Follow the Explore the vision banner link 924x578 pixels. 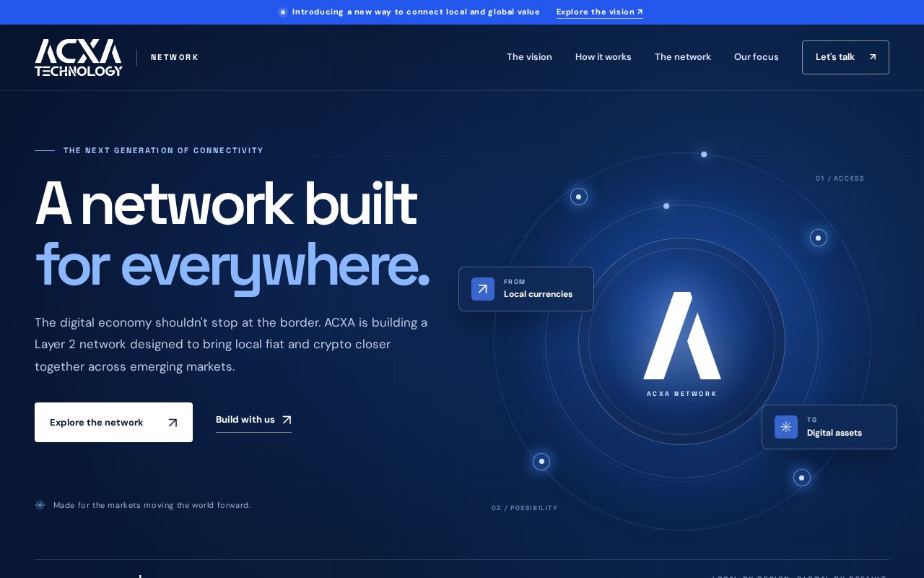tap(599, 12)
